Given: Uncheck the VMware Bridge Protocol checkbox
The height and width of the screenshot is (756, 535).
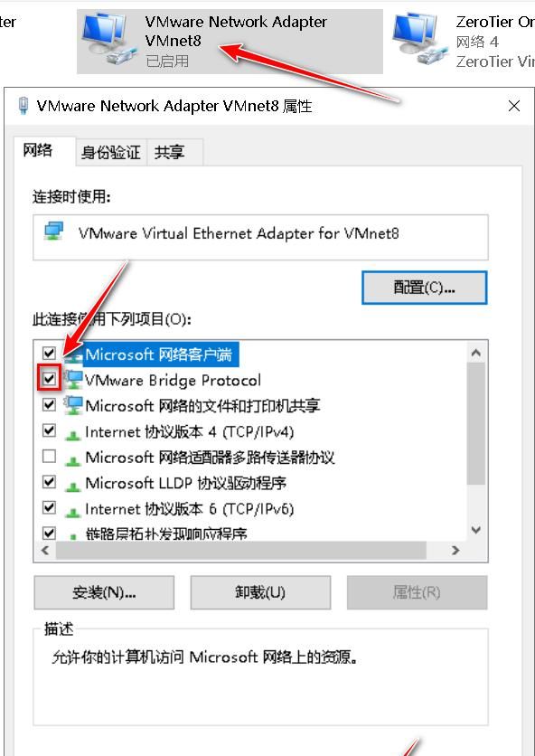Looking at the screenshot, I should coord(49,379).
